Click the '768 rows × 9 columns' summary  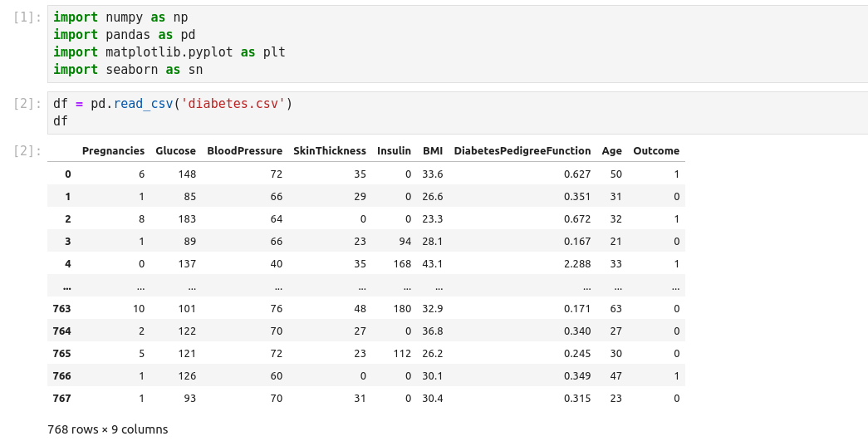[108, 429]
